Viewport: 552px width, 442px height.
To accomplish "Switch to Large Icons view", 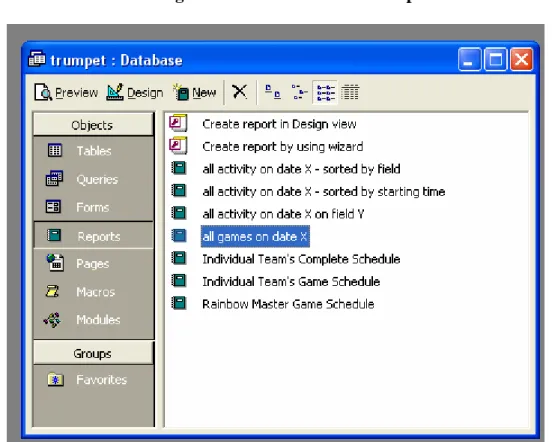I will pos(273,92).
